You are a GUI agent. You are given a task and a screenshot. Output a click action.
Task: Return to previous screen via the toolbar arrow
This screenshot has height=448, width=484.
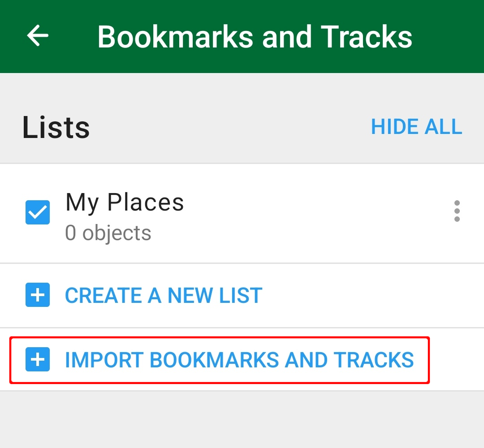click(38, 35)
